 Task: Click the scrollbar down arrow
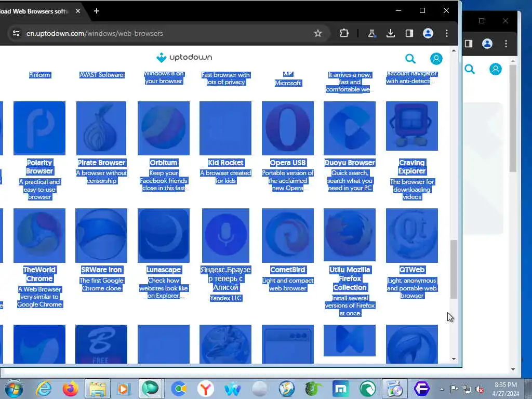tap(454, 359)
